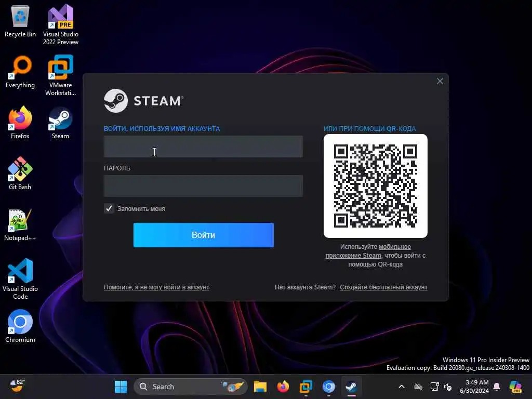
Task: Select Visual Studio 2022 Preview desktop icon
Action: 60,25
